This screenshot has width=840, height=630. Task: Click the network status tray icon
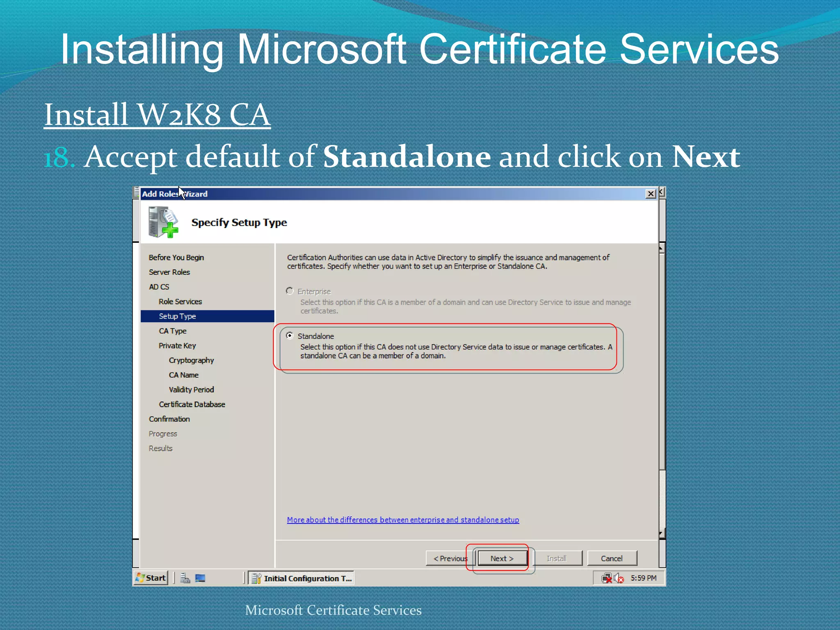pyautogui.click(x=607, y=578)
